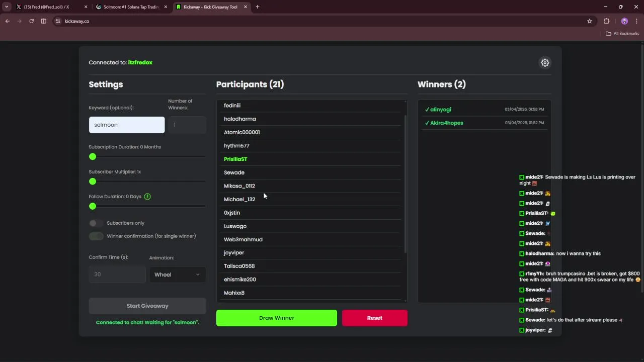Open All Bookmarks folder
This screenshot has width=644, height=362.
622,34
